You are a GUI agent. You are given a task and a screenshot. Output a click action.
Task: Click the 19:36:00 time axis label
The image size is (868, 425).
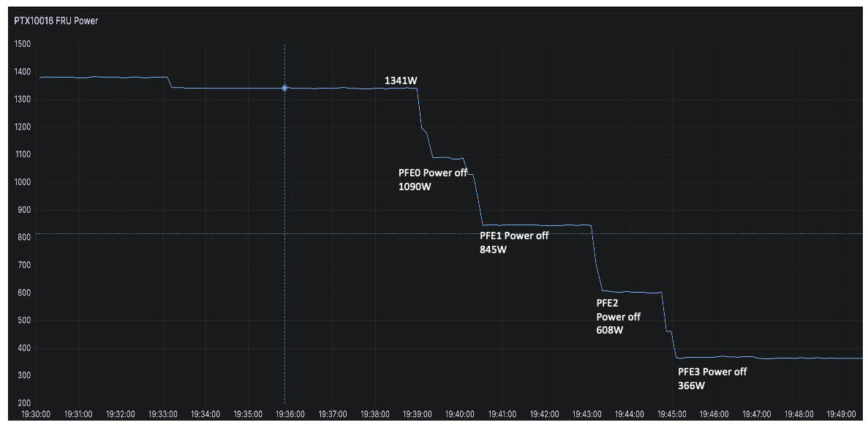[x=290, y=414]
